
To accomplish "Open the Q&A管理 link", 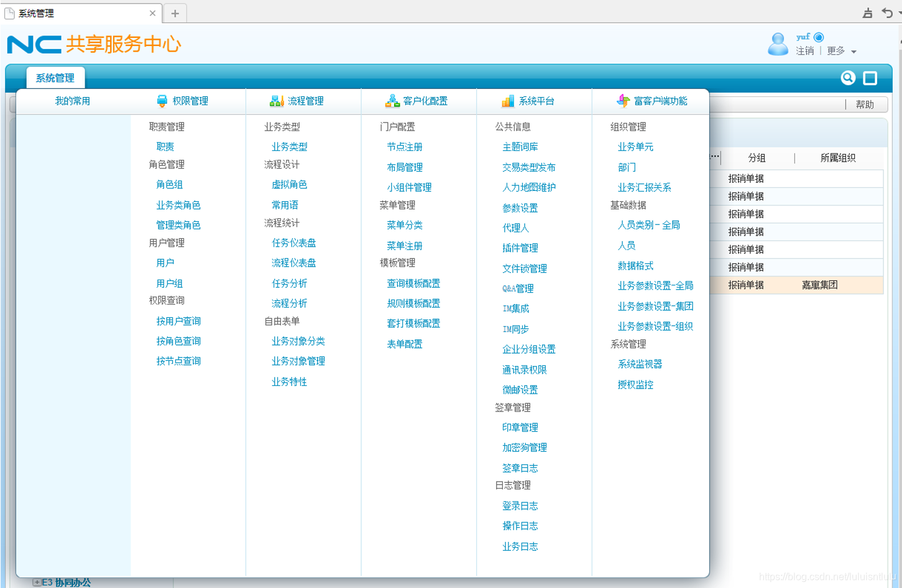I will (518, 288).
